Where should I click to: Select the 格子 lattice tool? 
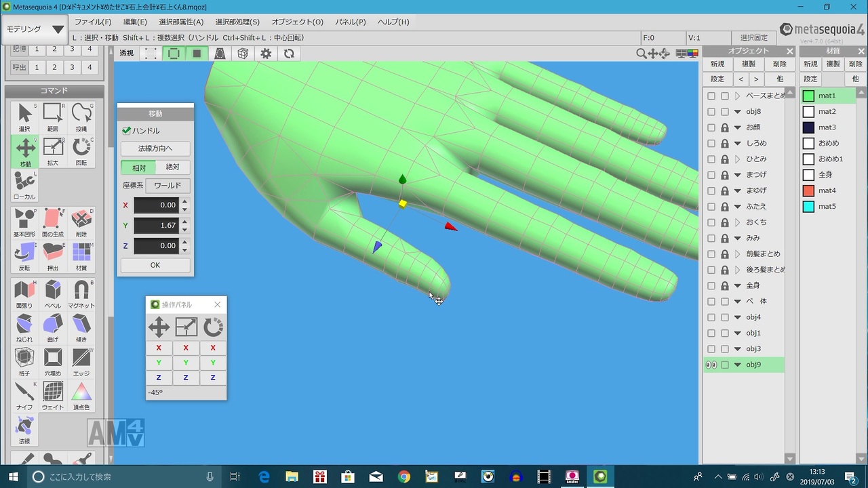tap(24, 362)
